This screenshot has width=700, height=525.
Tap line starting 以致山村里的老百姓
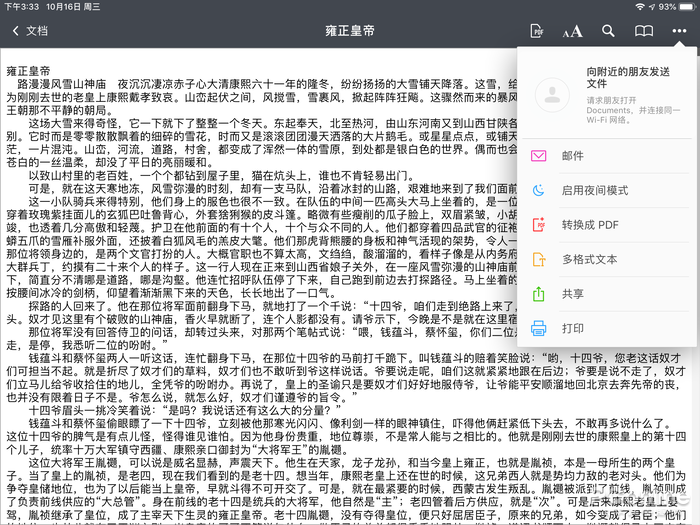coord(222,176)
